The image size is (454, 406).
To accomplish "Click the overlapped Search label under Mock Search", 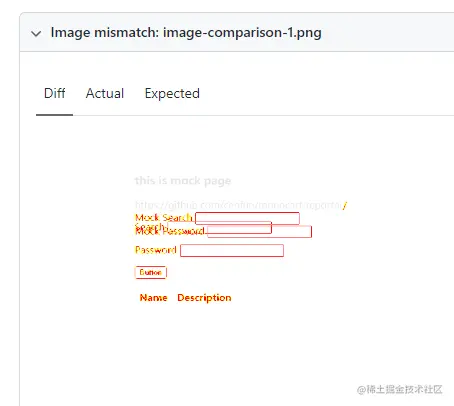I will click(150, 227).
